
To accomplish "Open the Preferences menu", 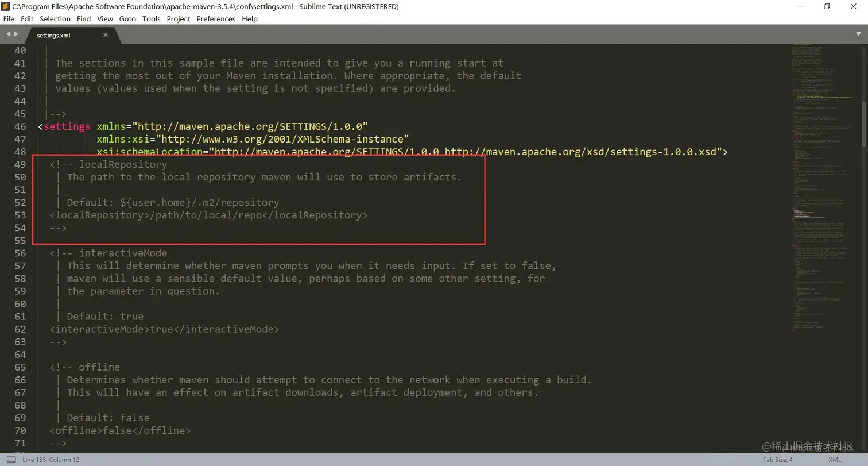I will click(x=216, y=18).
